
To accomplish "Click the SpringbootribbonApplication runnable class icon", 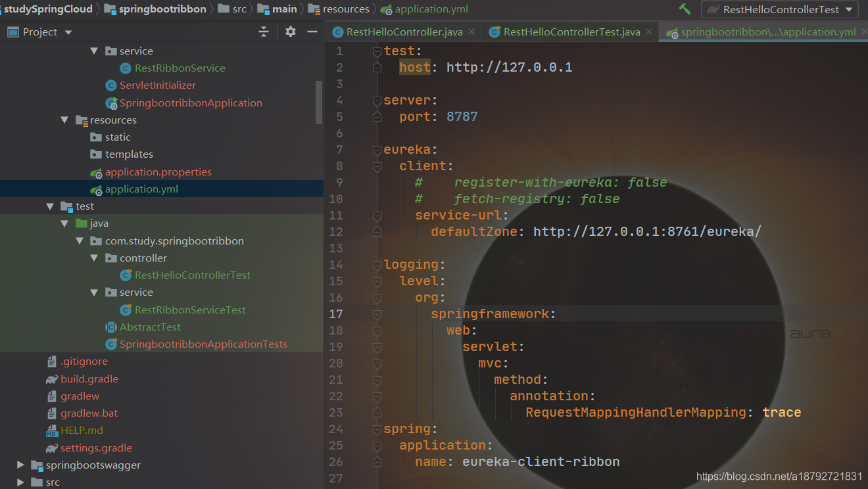I will (111, 103).
